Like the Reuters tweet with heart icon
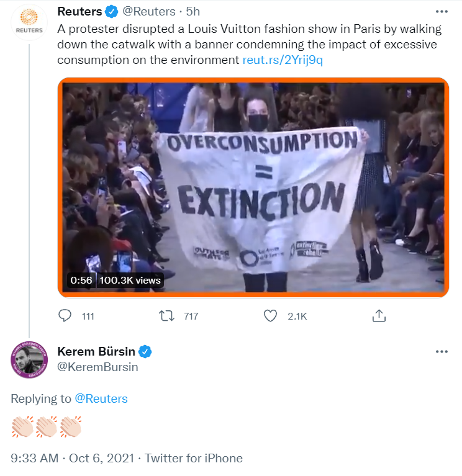Image resolution: width=462 pixels, height=476 pixels. tap(270, 316)
